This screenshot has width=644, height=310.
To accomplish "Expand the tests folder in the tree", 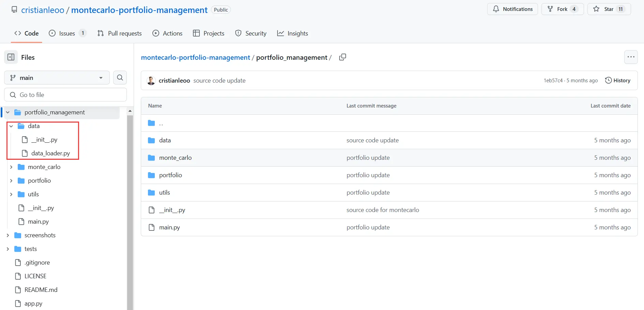I will pos(8,249).
